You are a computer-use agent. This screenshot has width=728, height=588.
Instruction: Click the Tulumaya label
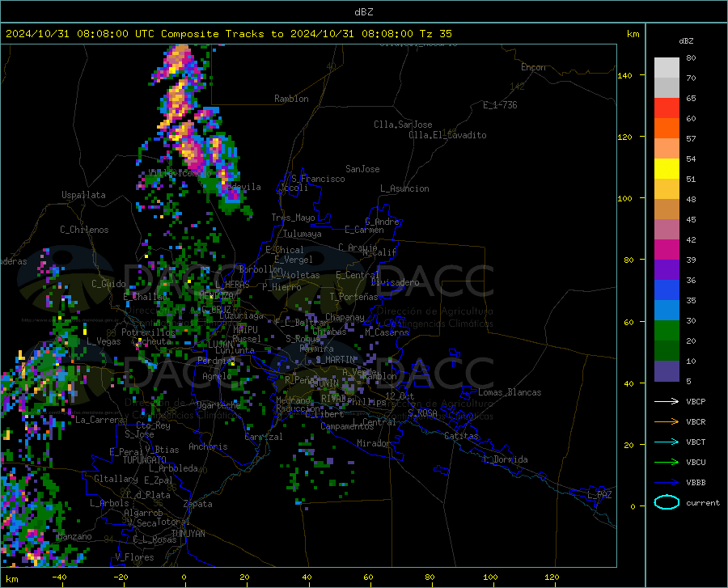(x=303, y=234)
